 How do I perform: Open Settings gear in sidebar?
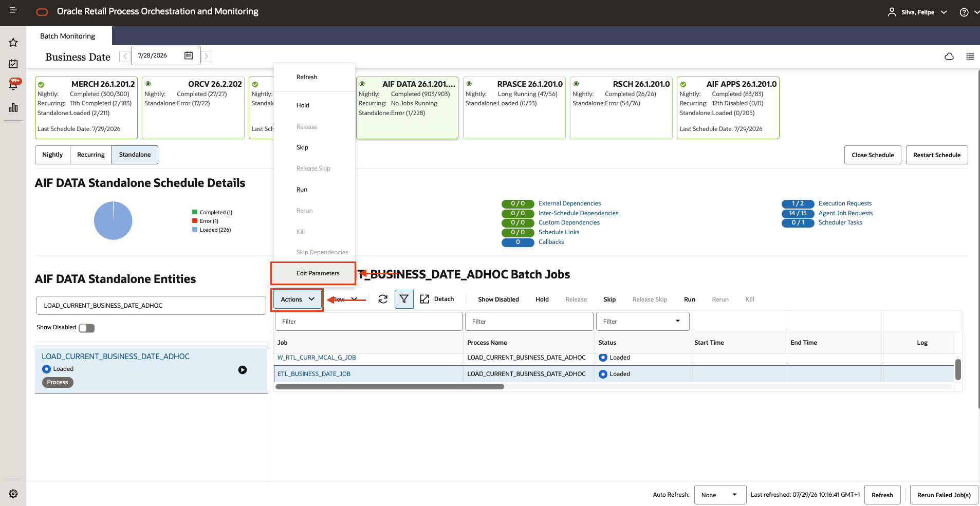(13, 494)
